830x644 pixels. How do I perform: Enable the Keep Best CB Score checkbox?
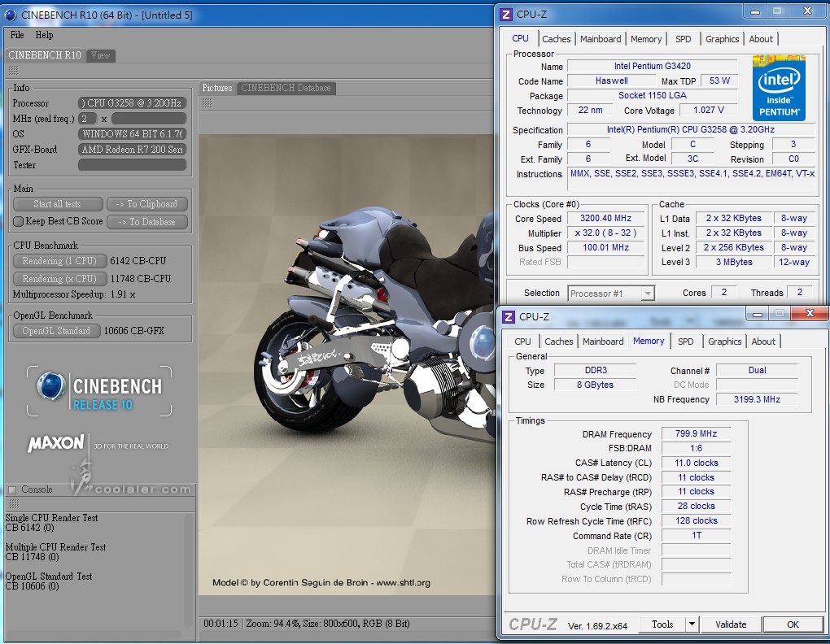point(18,221)
